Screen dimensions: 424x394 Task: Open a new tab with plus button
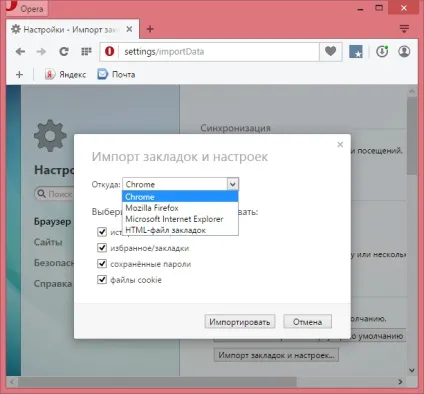tap(150, 29)
